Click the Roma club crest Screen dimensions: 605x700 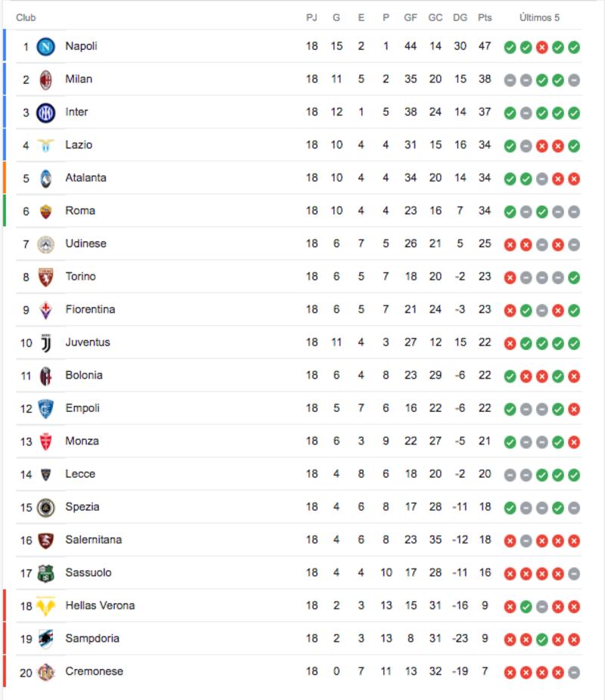pyautogui.click(x=46, y=212)
